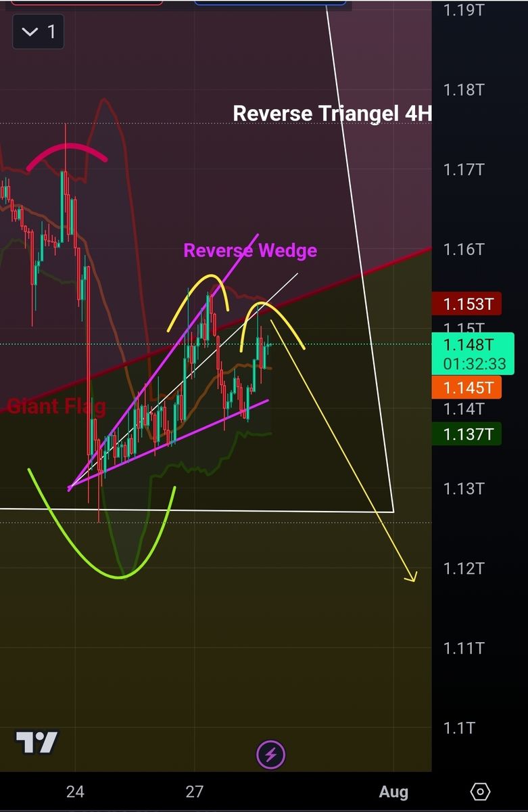Select the Reverse Triangel 4H text annotation
The height and width of the screenshot is (812, 528).
(332, 113)
